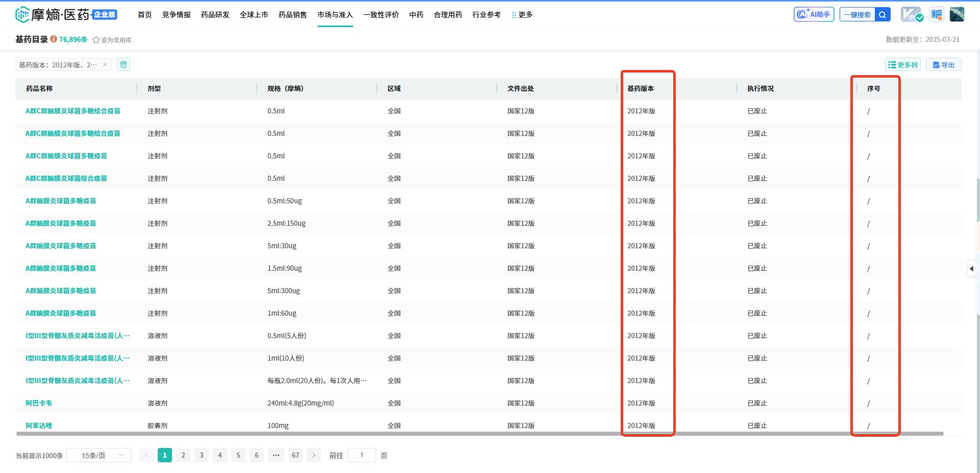Click the horizontal table scrollbar
Viewport: 980px width, 473px height.
point(480,434)
